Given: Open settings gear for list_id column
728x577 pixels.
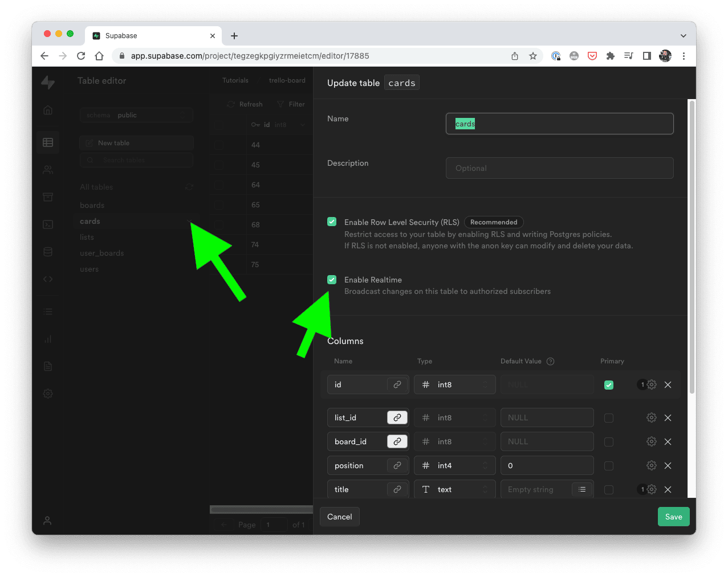Looking at the screenshot, I should coord(652,418).
